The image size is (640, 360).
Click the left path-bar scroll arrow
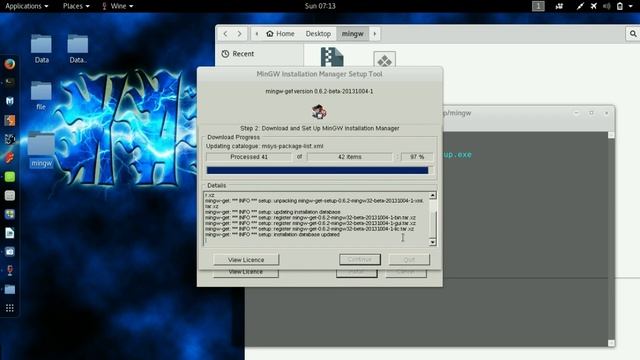257,34
